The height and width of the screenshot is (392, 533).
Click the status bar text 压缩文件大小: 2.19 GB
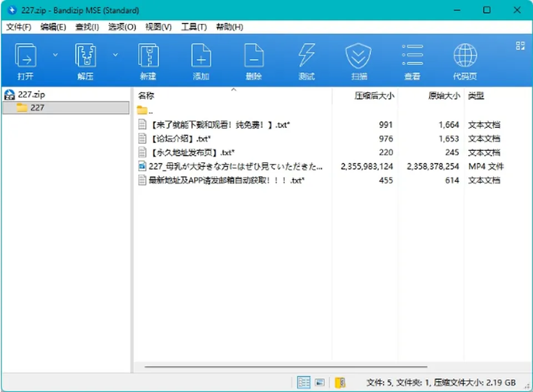(475, 383)
